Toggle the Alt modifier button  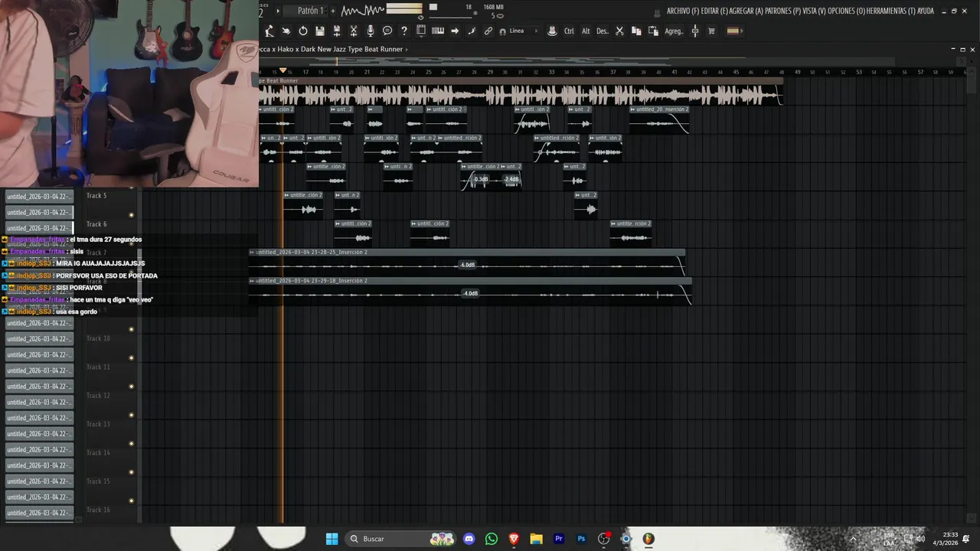586,31
